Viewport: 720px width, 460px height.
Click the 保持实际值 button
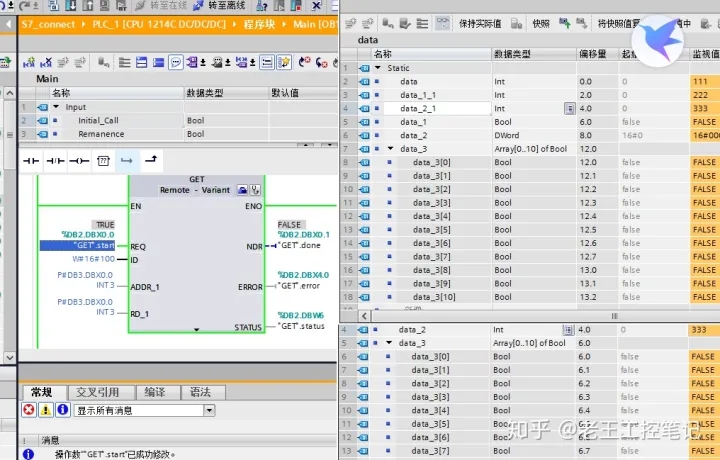[x=480, y=24]
